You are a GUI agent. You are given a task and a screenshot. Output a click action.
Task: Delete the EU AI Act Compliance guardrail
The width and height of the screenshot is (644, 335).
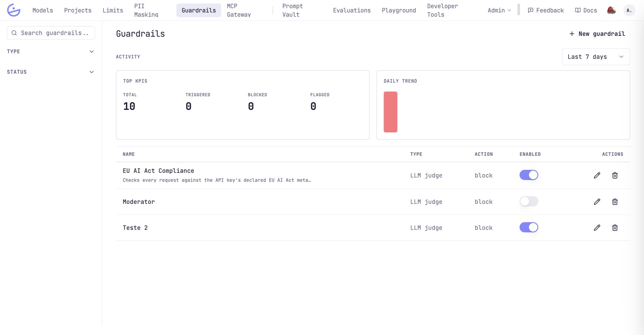[615, 175]
